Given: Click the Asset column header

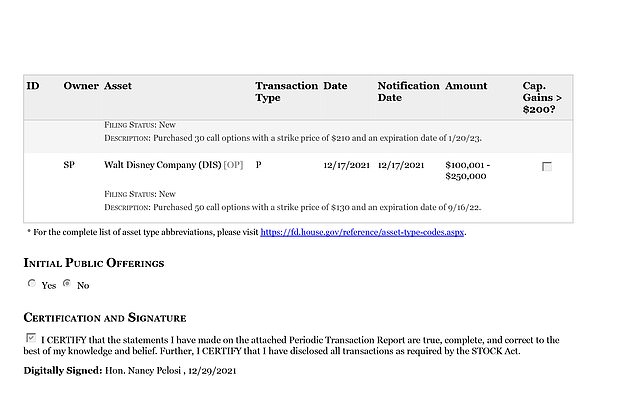Looking at the screenshot, I should (x=118, y=86).
